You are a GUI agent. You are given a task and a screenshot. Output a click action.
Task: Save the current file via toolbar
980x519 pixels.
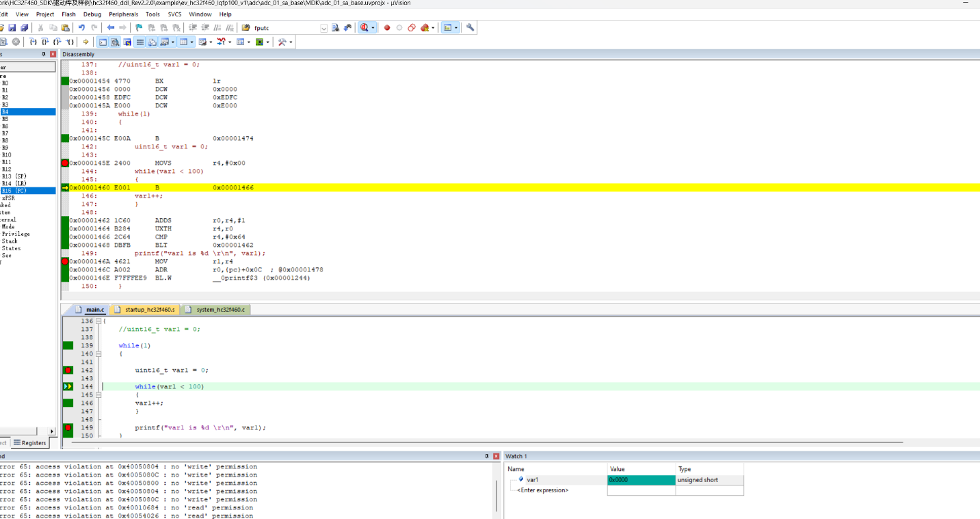[12, 28]
